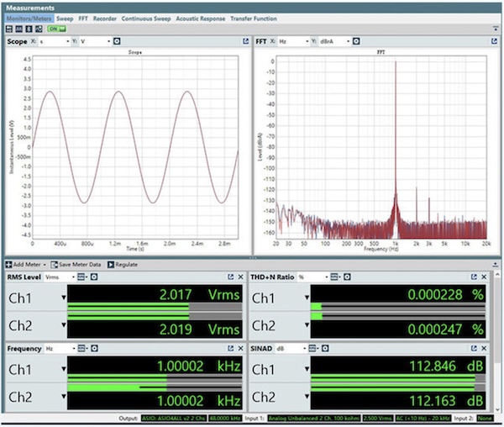Toggle the green ON generator switch
The height and width of the screenshot is (427, 504).
click(56, 29)
